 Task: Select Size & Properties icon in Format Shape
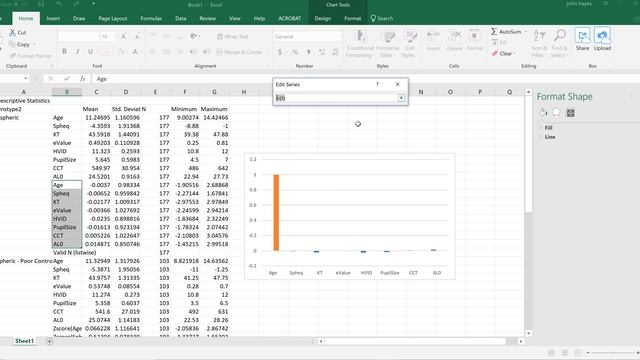pos(571,113)
